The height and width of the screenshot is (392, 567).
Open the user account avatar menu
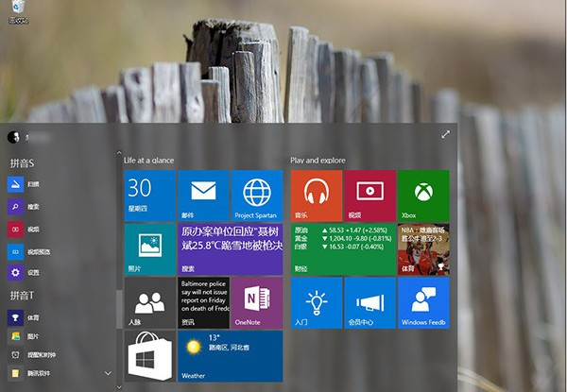[13, 137]
